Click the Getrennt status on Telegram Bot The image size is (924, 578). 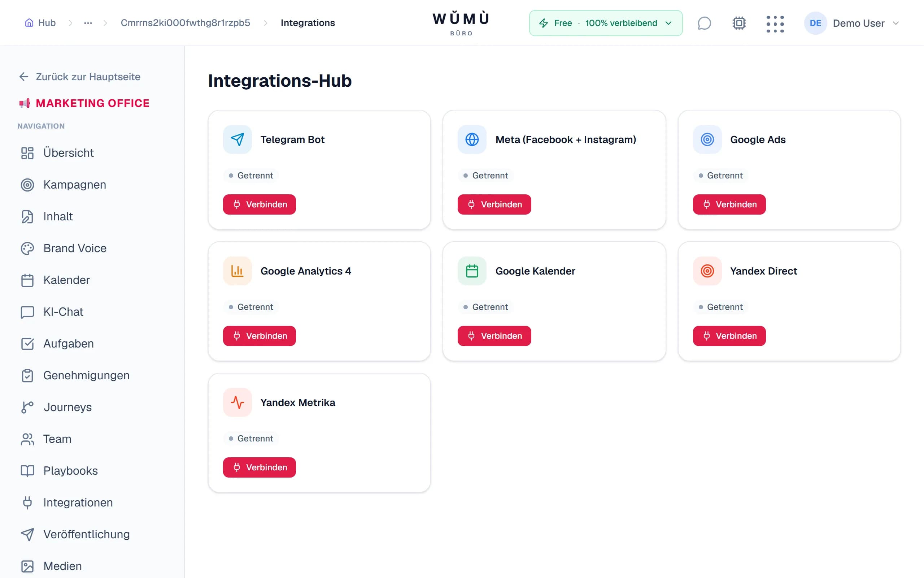(251, 176)
